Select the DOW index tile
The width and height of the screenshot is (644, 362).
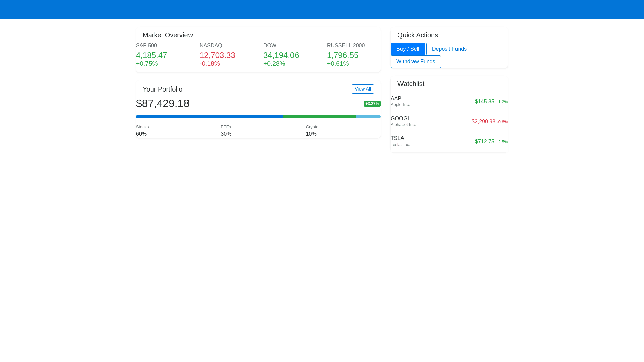coord(281,55)
